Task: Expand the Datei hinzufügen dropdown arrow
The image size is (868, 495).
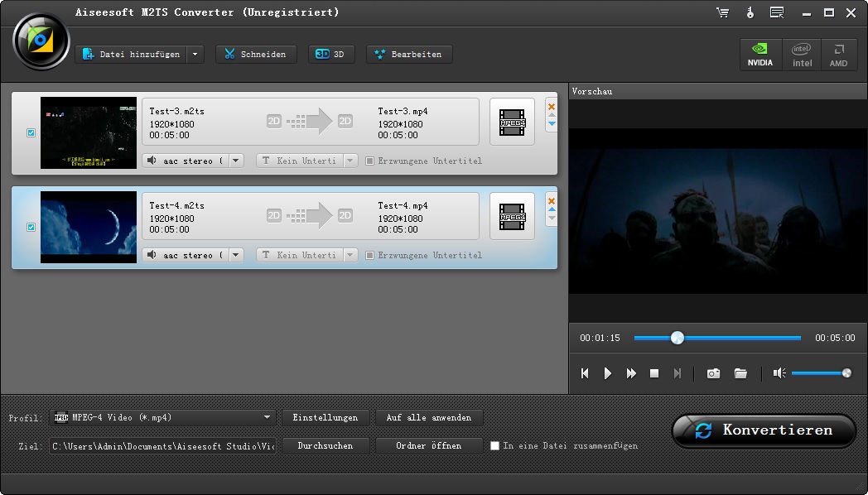Action: point(195,54)
